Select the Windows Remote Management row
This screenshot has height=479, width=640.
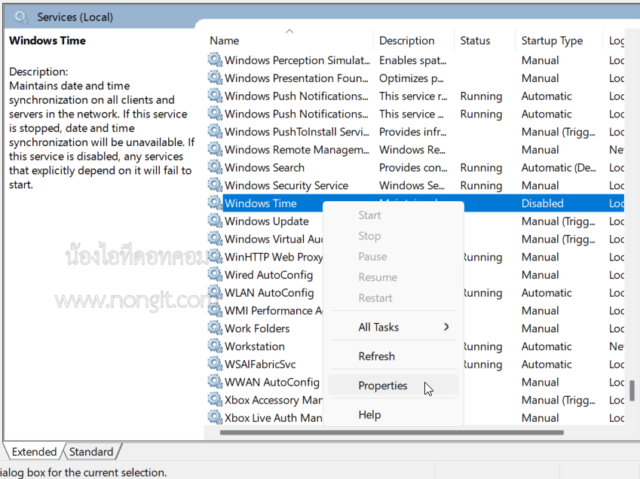click(x=416, y=150)
